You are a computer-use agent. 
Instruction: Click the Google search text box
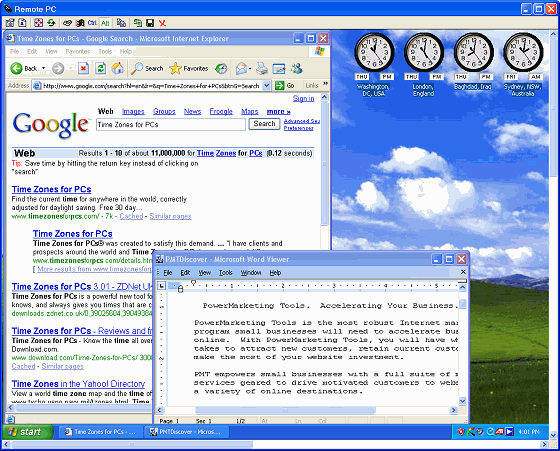tap(171, 124)
